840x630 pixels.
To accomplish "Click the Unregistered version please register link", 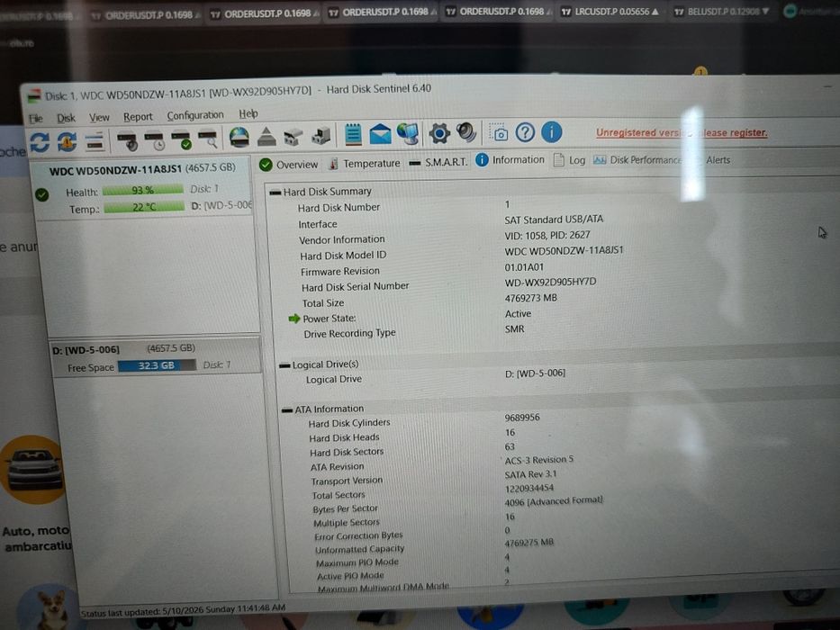I will click(682, 132).
